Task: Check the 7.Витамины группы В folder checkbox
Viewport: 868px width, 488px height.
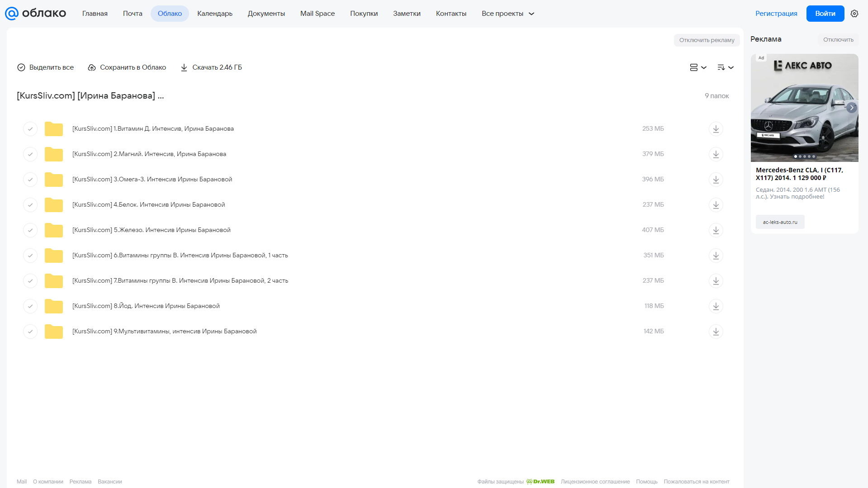Action: click(x=30, y=281)
